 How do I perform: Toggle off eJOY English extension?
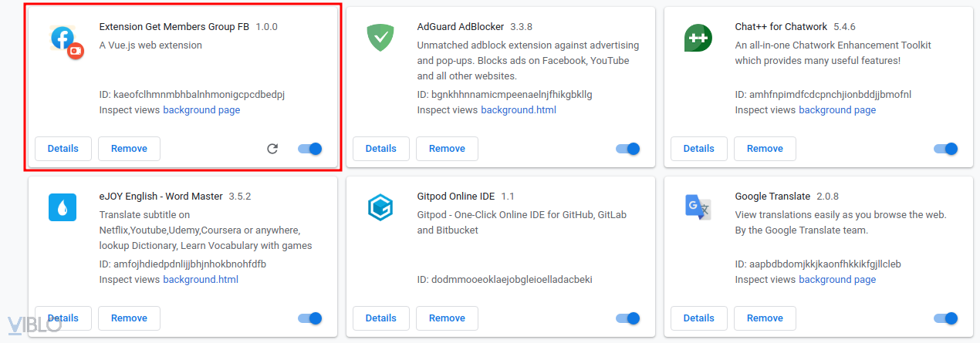point(310,318)
